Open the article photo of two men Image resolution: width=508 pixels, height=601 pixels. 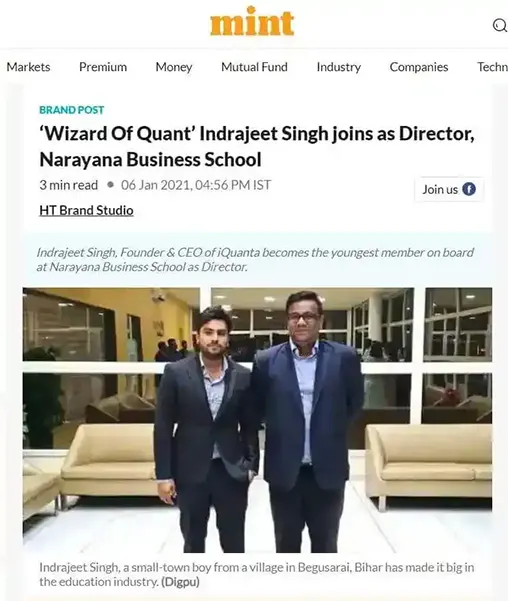click(x=257, y=420)
